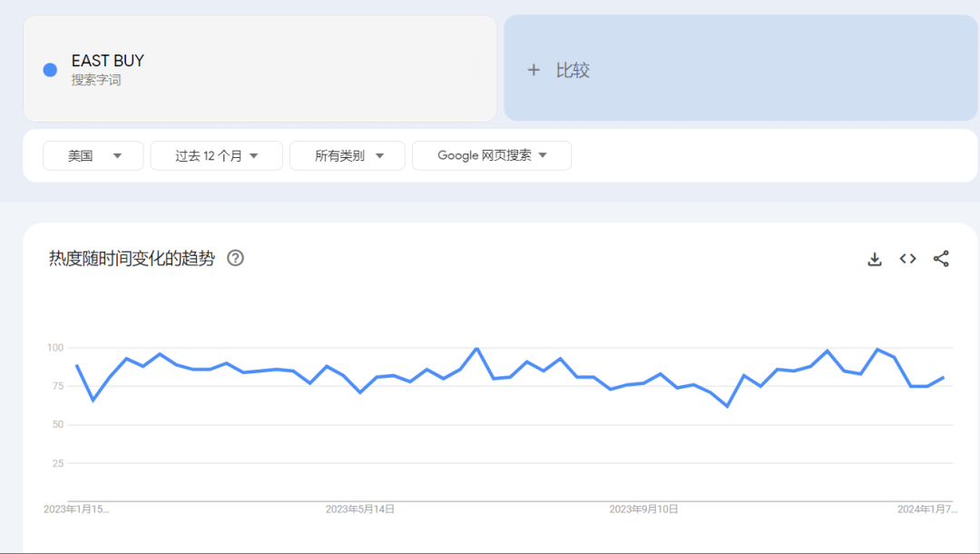Download the trend data as CSV
The height and width of the screenshot is (554, 980).
(x=875, y=259)
